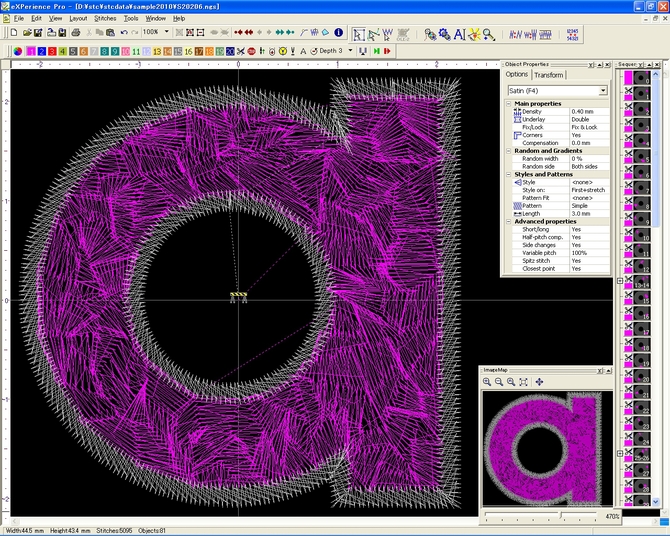The image size is (670, 536).
Task: Collapse the Styles and Patterns section
Action: (x=508, y=174)
